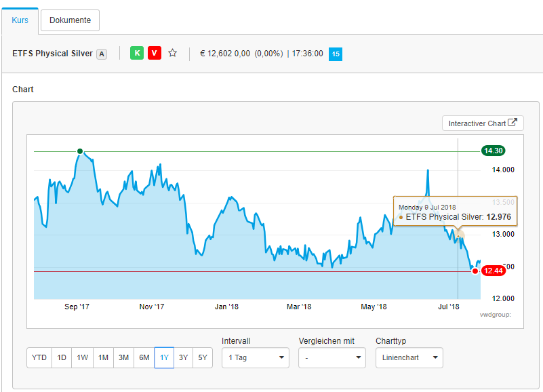Open the Dokumente tab
Image resolution: width=543 pixels, height=392 pixels.
[x=70, y=20]
